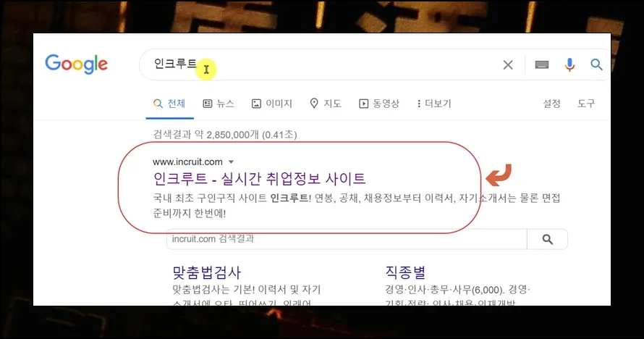Screen dimensions: 644x339
Task: Open the 직종별 sitelink
Action: point(405,272)
